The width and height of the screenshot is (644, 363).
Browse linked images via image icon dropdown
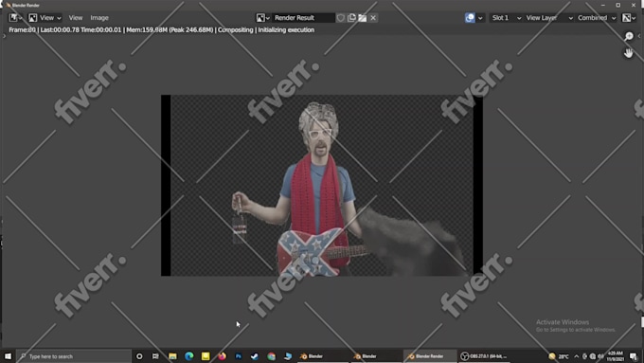pos(263,18)
